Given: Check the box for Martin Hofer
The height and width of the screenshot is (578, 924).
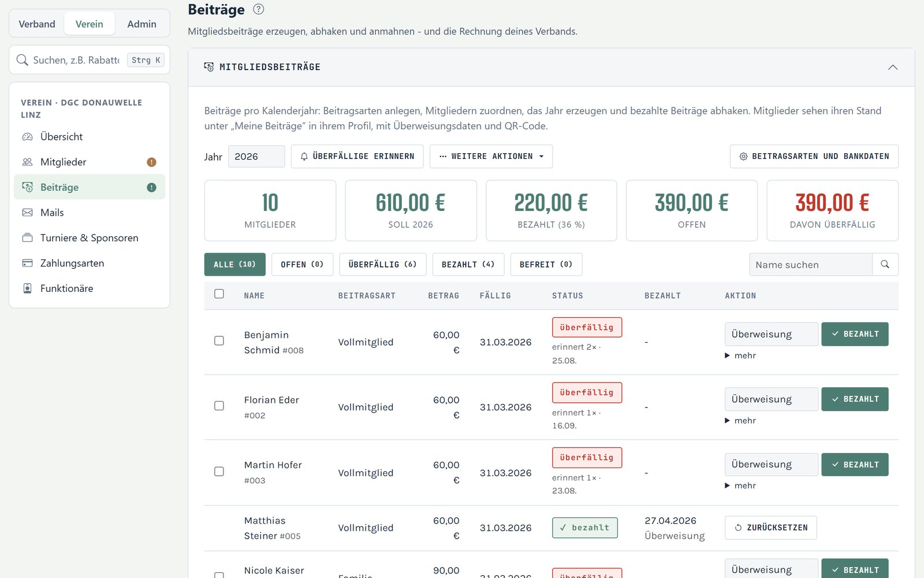Looking at the screenshot, I should tap(219, 472).
